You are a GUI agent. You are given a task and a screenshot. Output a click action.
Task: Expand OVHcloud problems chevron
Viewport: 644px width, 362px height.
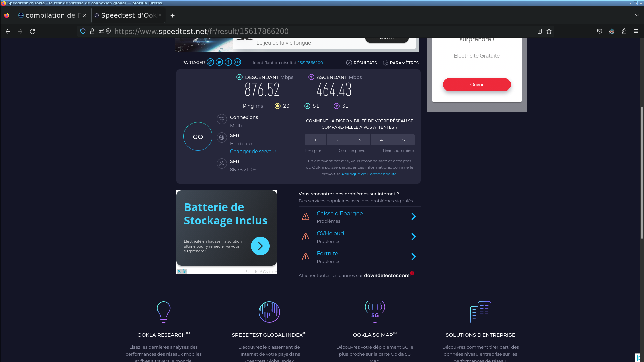pos(414,237)
